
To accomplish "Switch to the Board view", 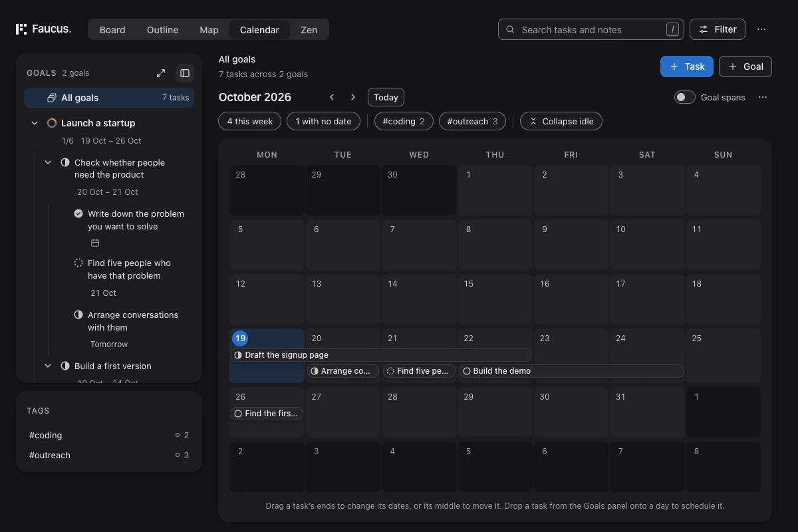I will [x=112, y=29].
